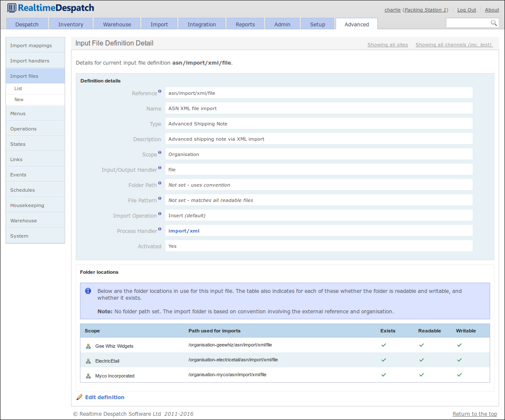Click the pencil icon beside Edit definition
This screenshot has width=505, height=420.
(79, 397)
